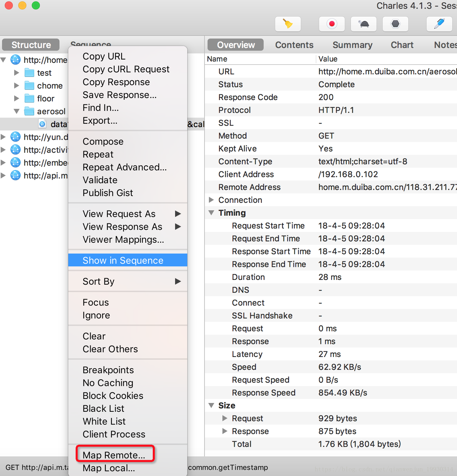Collapse the Timing section
The width and height of the screenshot is (457, 476).
(211, 213)
